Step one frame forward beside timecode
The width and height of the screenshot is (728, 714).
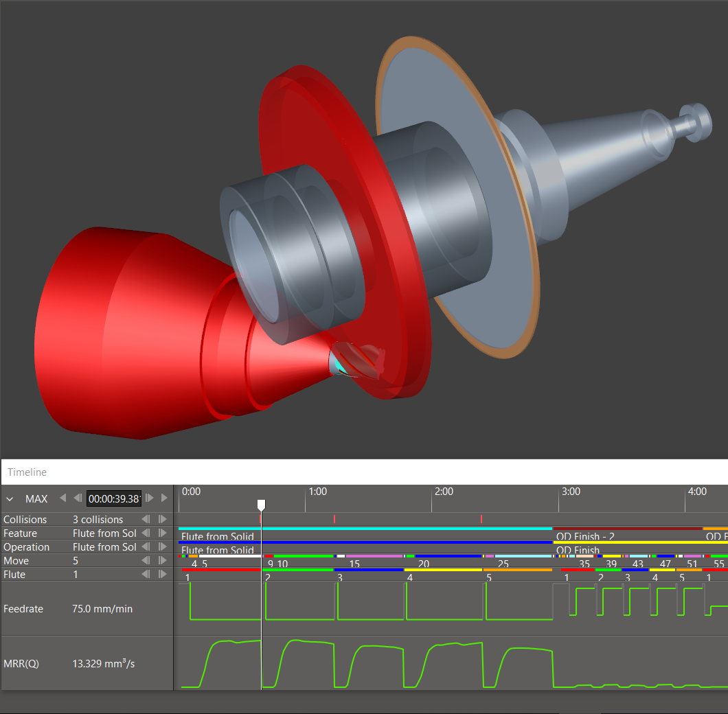pyautogui.click(x=150, y=498)
